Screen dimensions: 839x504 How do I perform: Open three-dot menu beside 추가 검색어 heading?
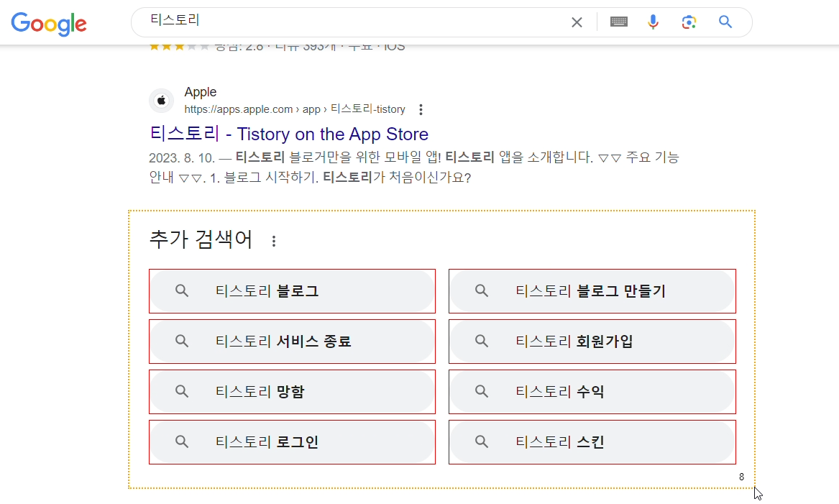pyautogui.click(x=274, y=242)
